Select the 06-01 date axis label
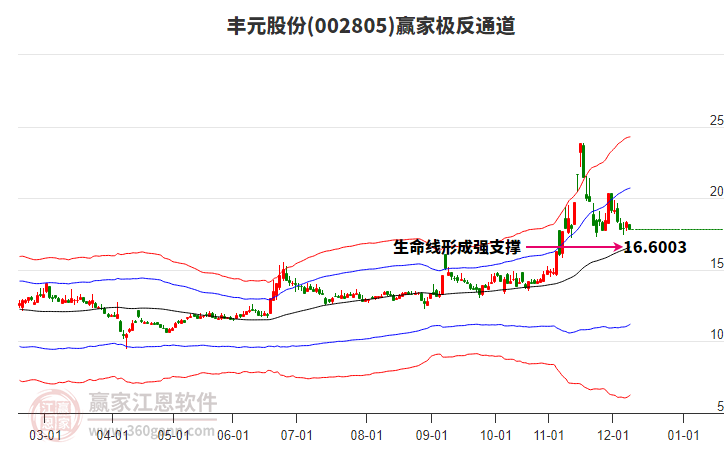Viewport: 726px width, 450px height. (232, 436)
